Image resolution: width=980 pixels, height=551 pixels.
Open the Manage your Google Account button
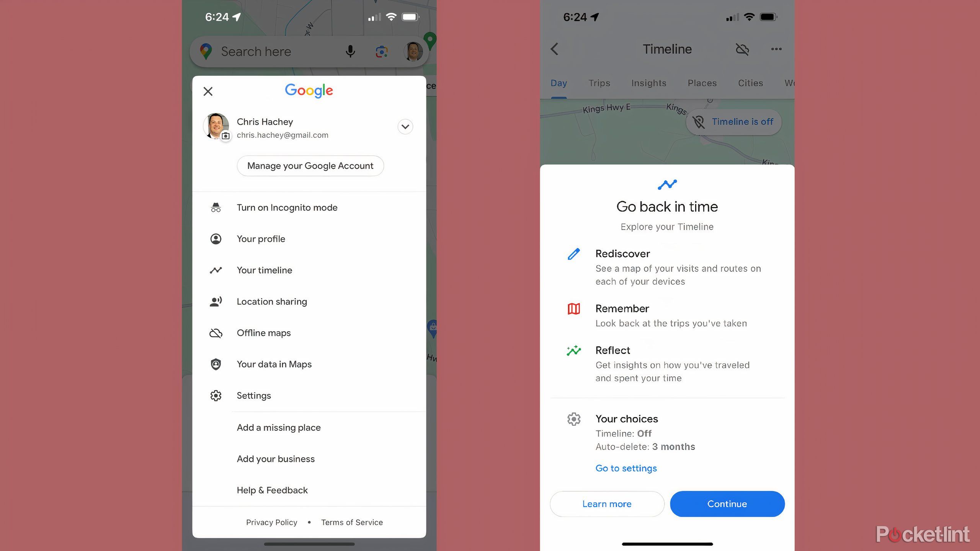(310, 166)
